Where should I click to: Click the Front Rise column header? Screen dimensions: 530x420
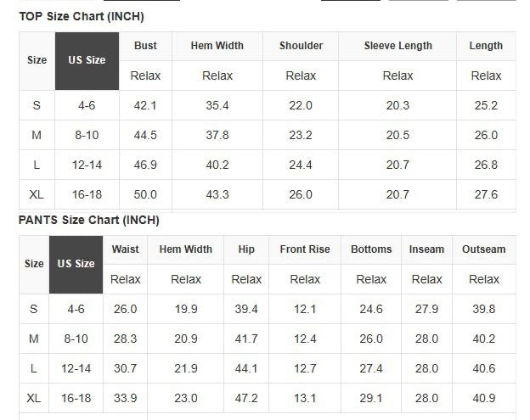coord(305,249)
